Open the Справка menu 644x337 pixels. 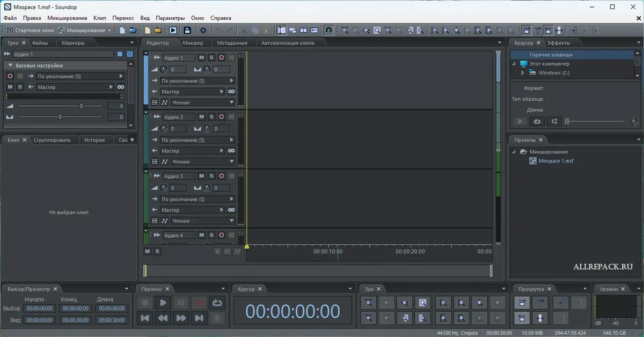pos(221,18)
